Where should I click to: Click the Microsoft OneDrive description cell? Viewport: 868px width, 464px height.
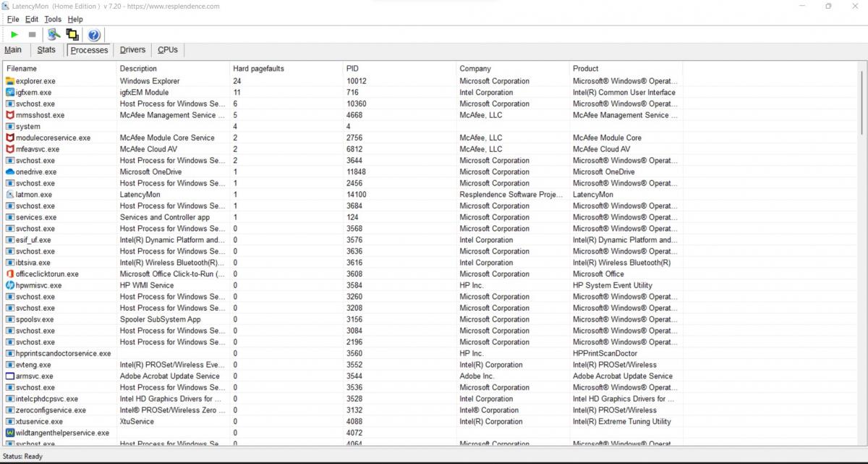click(150, 172)
